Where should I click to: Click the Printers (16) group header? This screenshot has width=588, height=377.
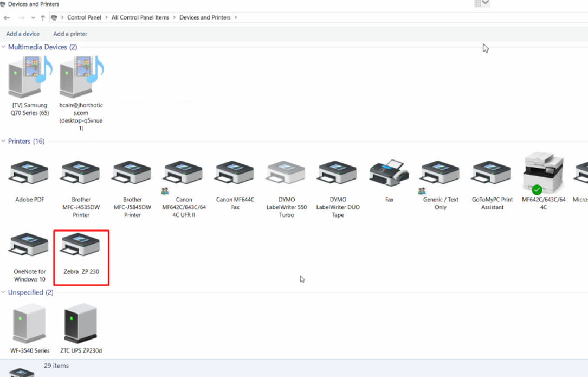26,141
